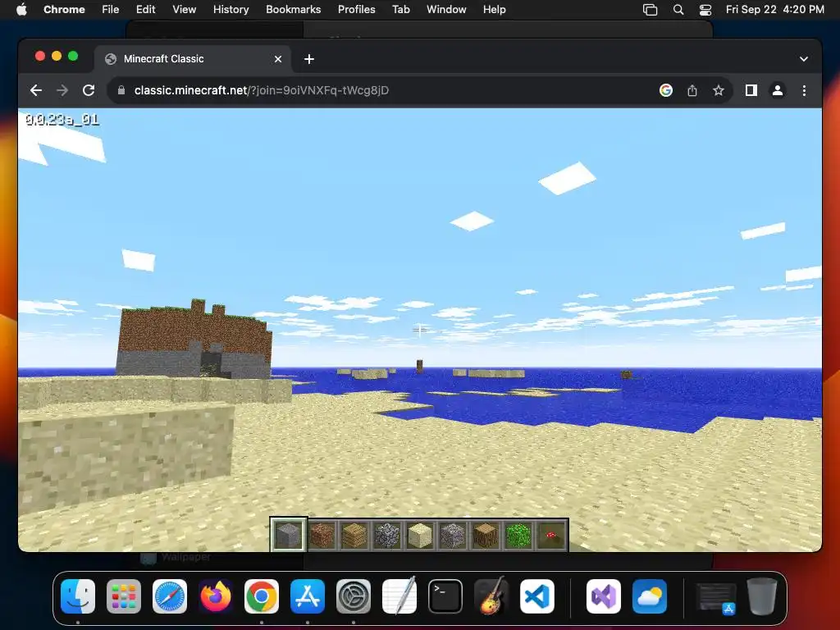Click the overlapping windows menu bar icon

[x=650, y=10]
